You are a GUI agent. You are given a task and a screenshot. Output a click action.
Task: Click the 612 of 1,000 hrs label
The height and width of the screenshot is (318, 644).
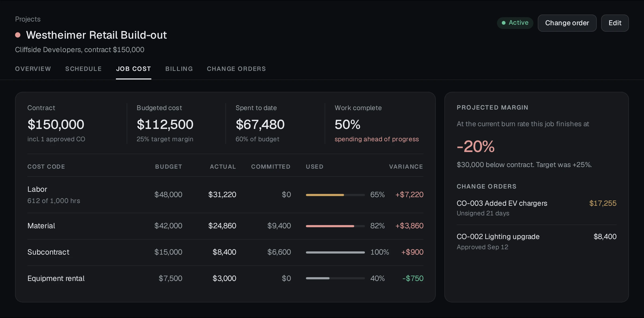pyautogui.click(x=54, y=201)
